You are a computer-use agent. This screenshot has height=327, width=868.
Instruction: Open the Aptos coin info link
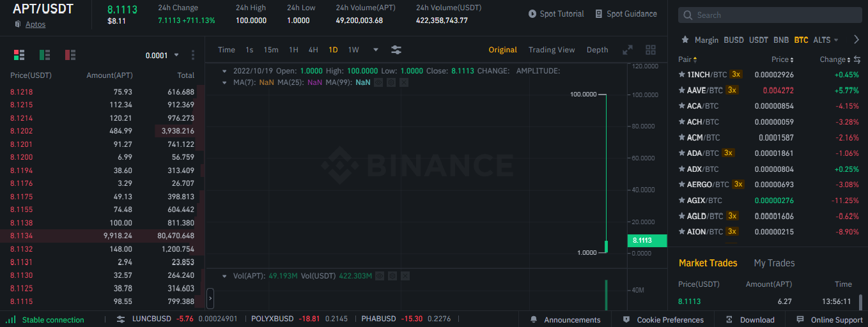click(35, 24)
